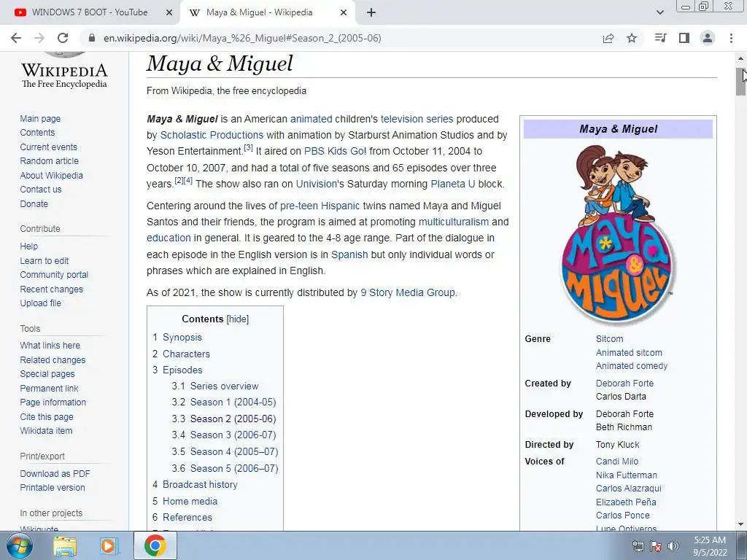Screen dimensions: 747x560
Task: Open the Scholastic Productions link
Action: [x=212, y=135]
